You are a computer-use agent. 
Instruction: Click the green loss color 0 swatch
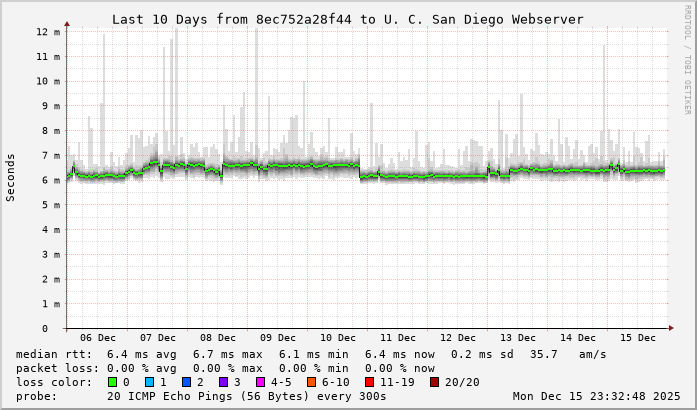click(111, 382)
